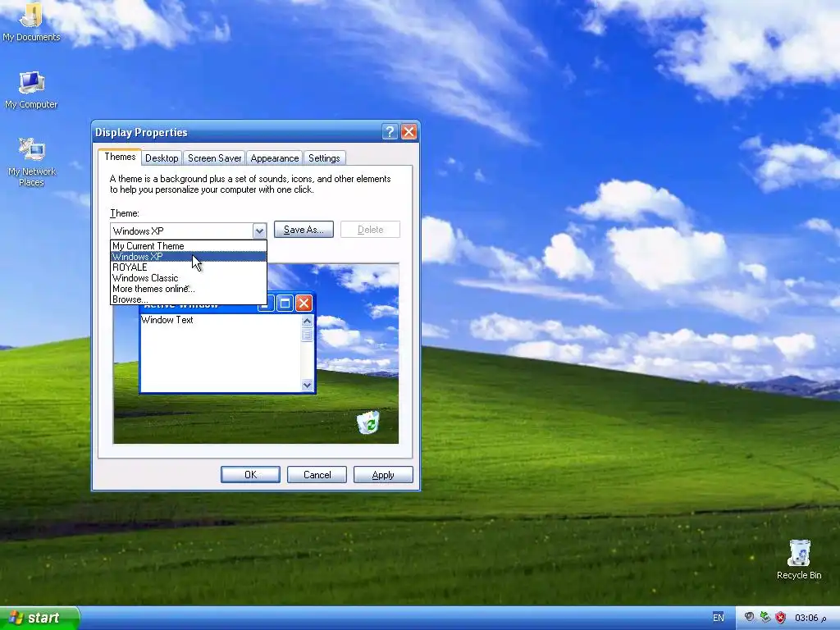Select the Recycle Bin on the desktop

coord(799,559)
